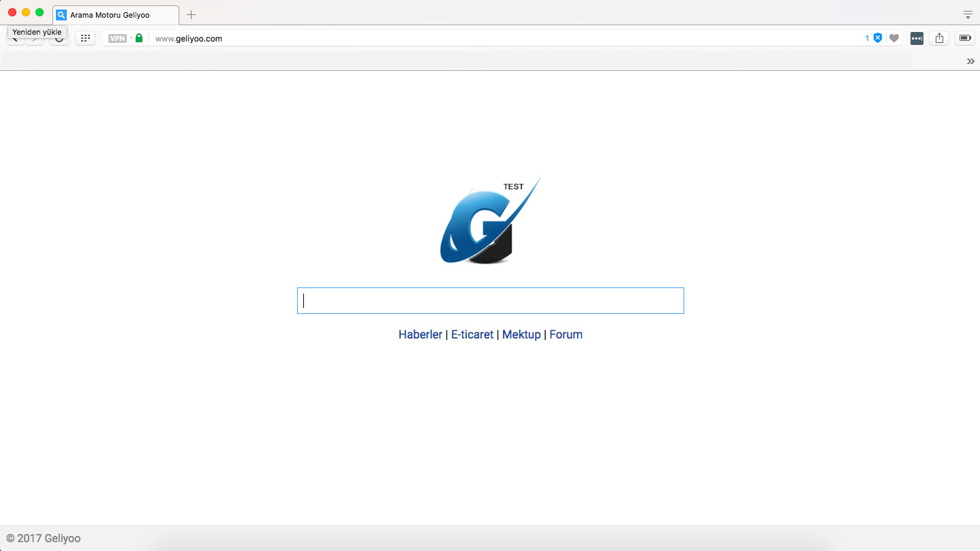Click the green padlock security icon
980x551 pixels.
pyautogui.click(x=139, y=38)
